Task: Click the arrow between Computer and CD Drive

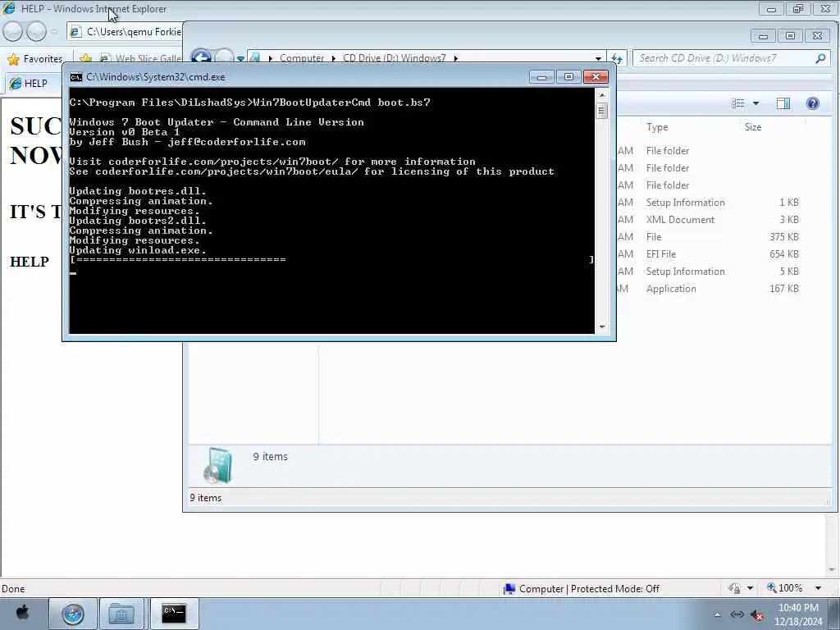Action: pyautogui.click(x=333, y=58)
